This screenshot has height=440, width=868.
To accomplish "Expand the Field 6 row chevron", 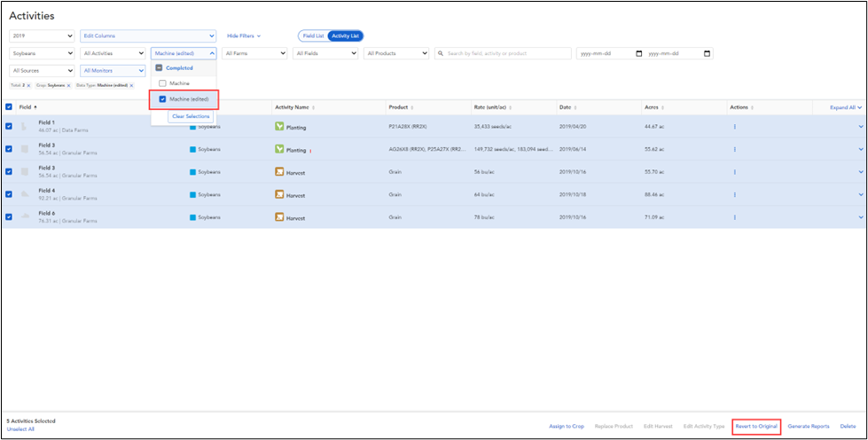I will coord(861,217).
